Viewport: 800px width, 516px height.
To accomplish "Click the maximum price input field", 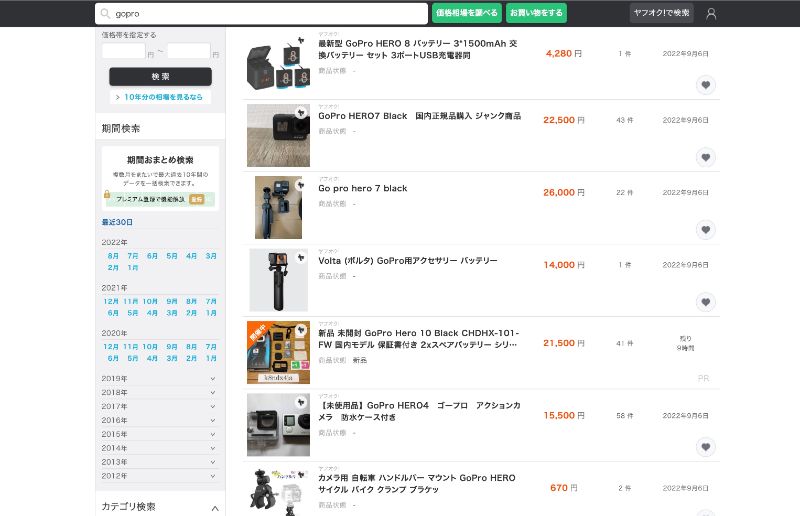I will [x=189, y=51].
